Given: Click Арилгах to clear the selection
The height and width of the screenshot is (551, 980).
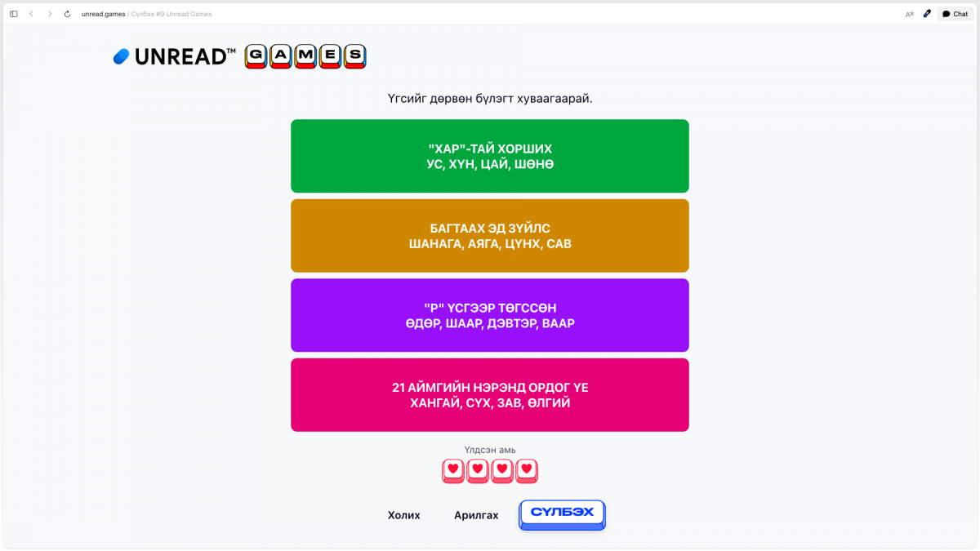Looking at the screenshot, I should pos(476,515).
